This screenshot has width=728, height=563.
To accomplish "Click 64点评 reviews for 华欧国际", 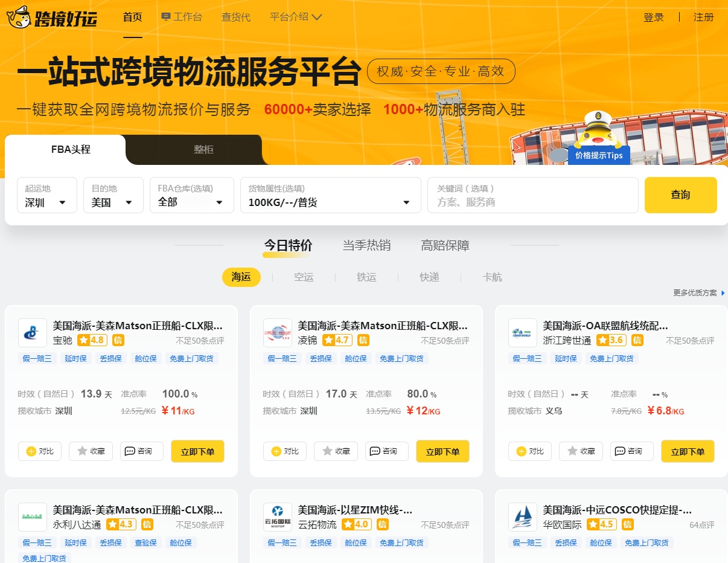I will [702, 525].
